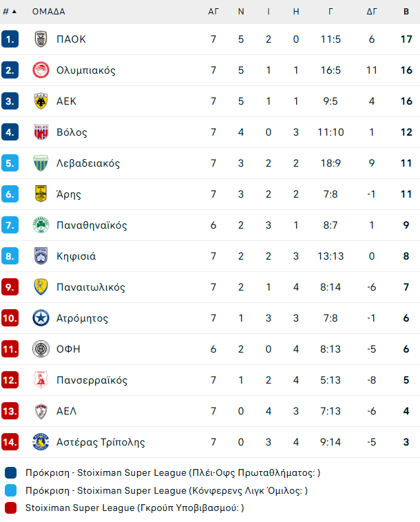Click the Πανσερραϊκός row goals value 5:13
Screen dimensions: 420x522
(330, 380)
